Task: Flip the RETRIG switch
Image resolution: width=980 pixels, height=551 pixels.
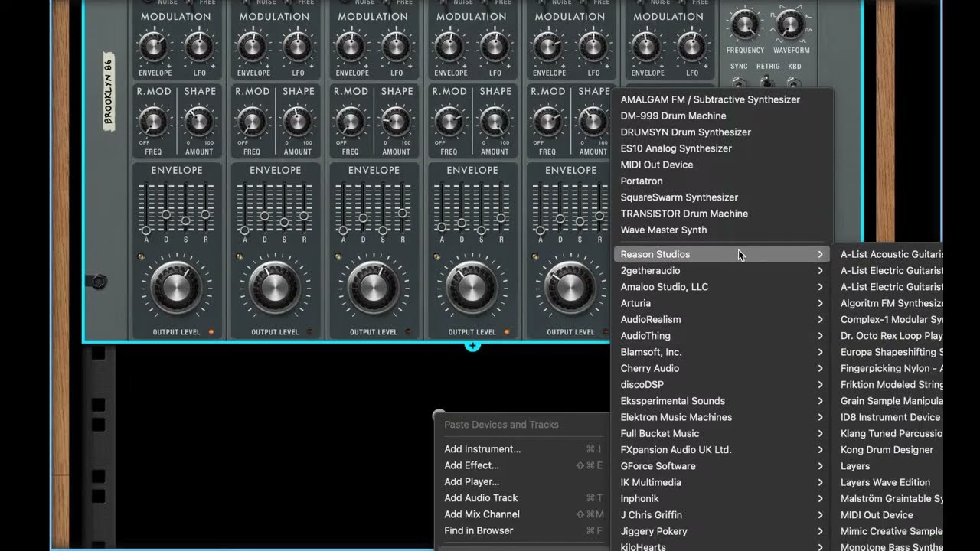Action: 767,81
